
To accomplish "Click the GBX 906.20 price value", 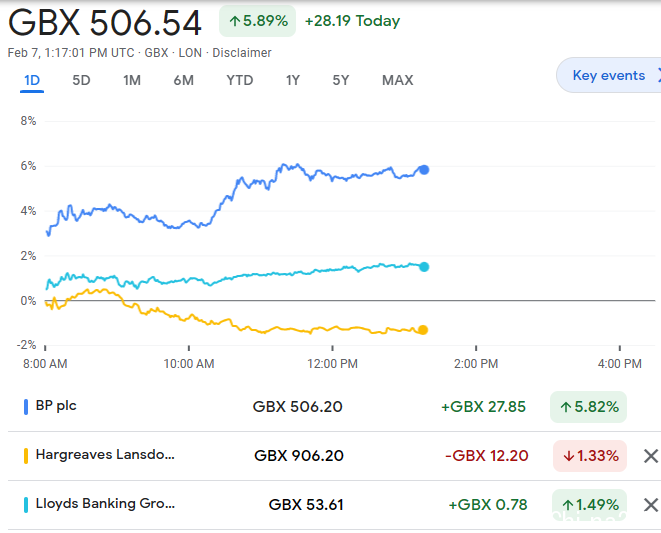I will [x=299, y=456].
